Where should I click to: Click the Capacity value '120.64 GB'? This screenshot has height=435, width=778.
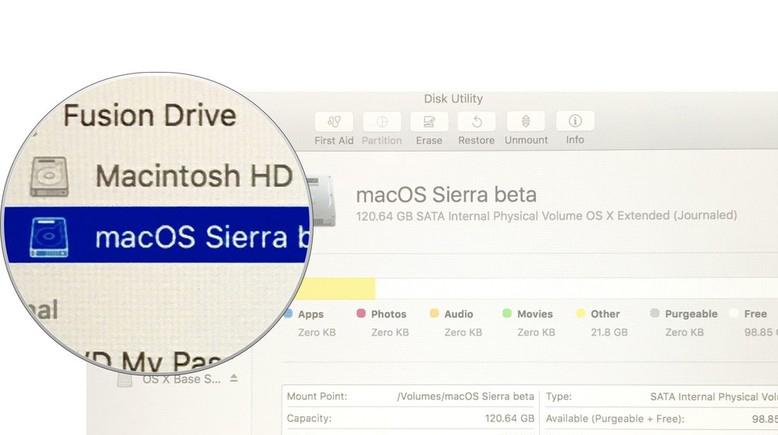point(510,418)
